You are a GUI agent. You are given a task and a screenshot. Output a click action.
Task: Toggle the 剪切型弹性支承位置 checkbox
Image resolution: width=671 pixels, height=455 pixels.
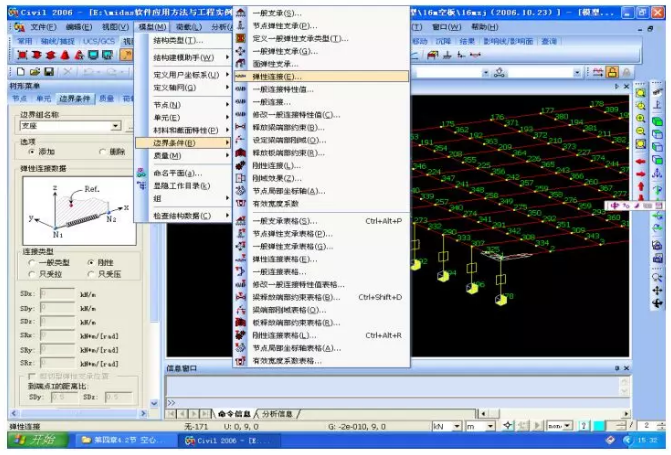click(x=31, y=376)
